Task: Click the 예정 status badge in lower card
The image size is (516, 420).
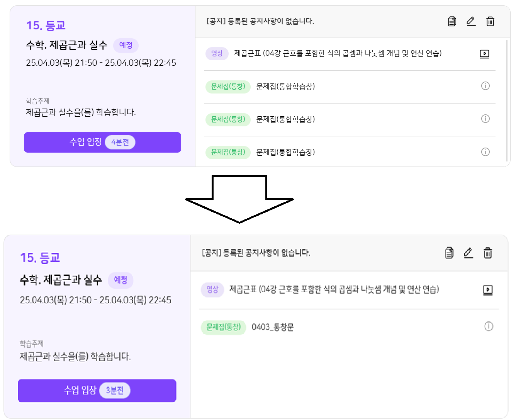Action: [120, 280]
